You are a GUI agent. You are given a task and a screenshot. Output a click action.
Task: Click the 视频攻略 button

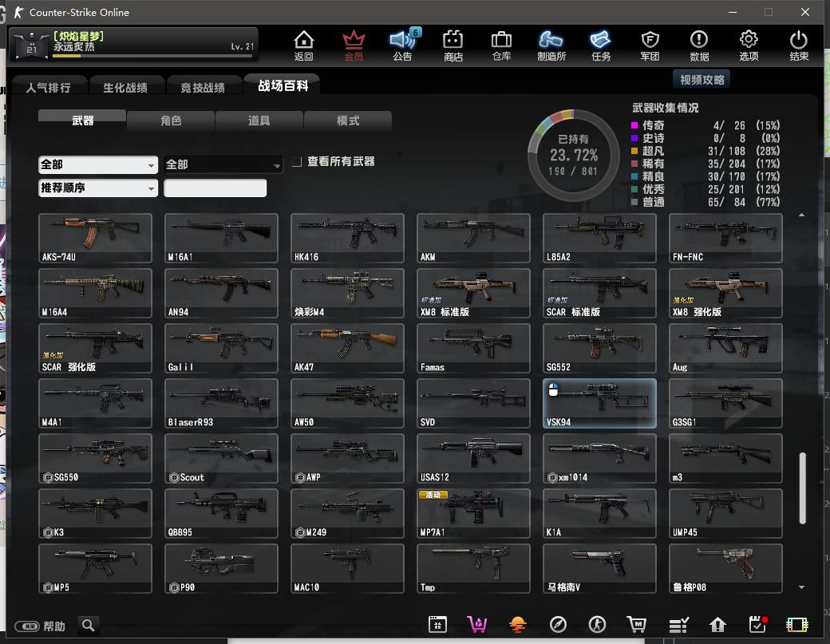pyautogui.click(x=702, y=79)
